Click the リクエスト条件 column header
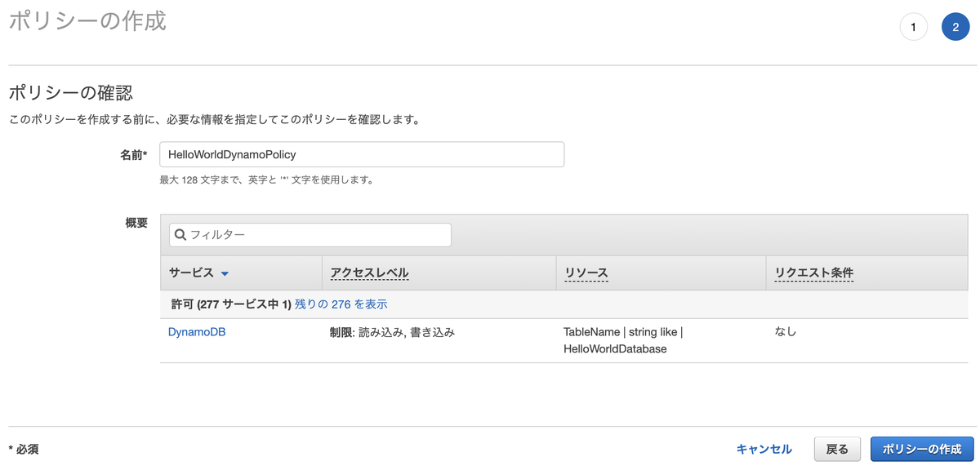Image resolution: width=980 pixels, height=470 pixels. pos(814,273)
